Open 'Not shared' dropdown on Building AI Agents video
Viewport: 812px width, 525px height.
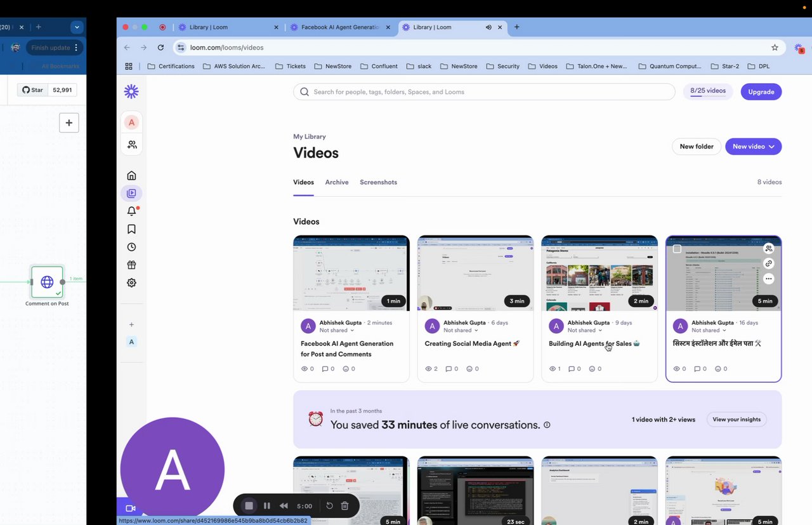tap(585, 331)
